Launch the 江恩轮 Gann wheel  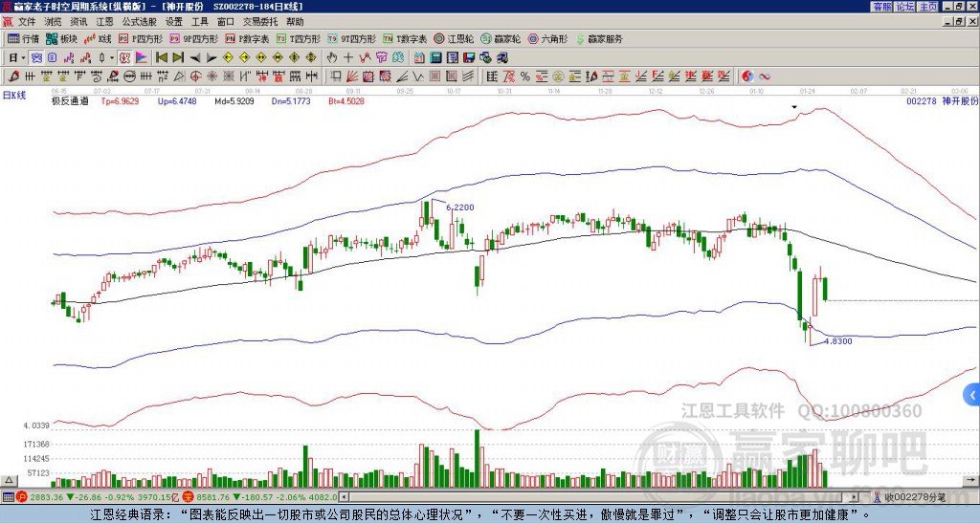coord(454,38)
